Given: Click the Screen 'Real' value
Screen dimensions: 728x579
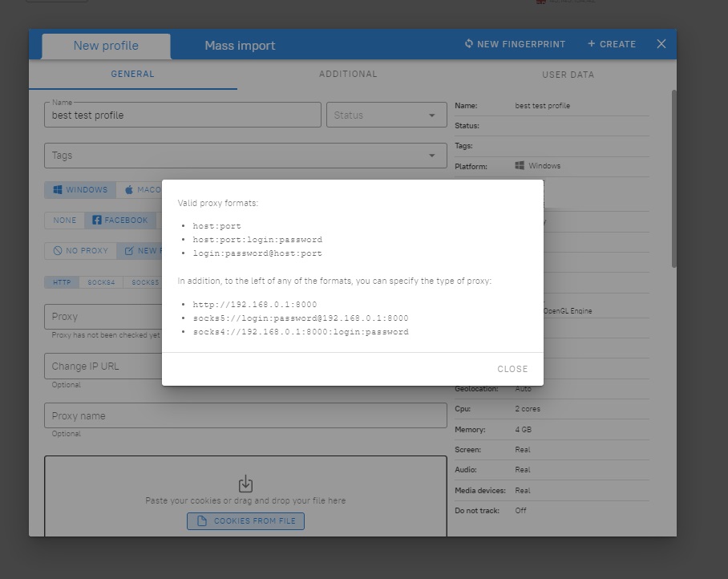Looking at the screenshot, I should [x=522, y=449].
